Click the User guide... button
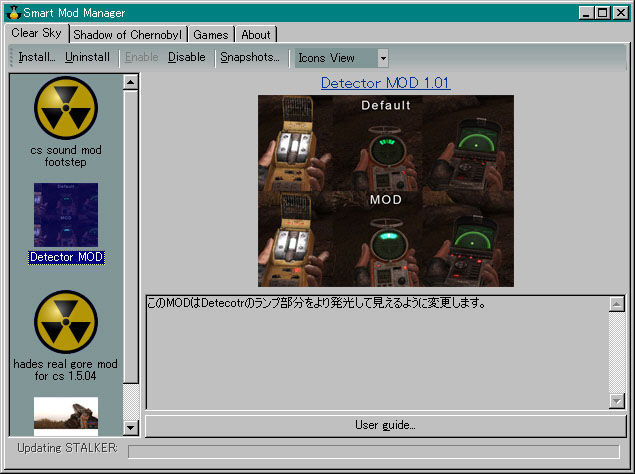The image size is (635, 474). click(386, 425)
